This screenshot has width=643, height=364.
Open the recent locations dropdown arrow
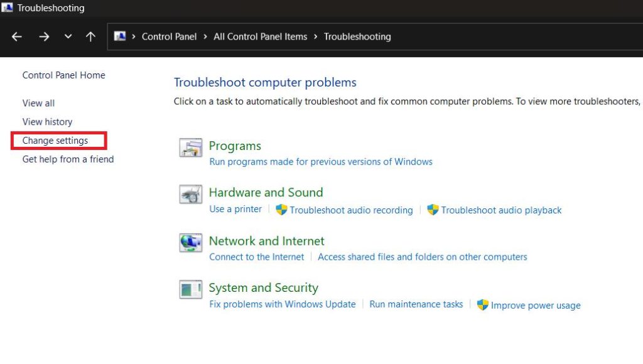point(68,36)
